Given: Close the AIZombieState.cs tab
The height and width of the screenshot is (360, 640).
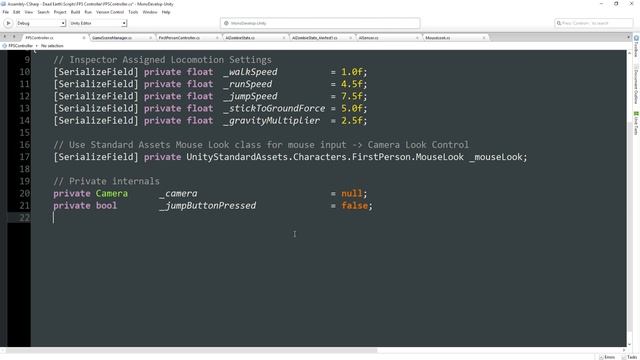Looking at the screenshot, I should coord(284,38).
